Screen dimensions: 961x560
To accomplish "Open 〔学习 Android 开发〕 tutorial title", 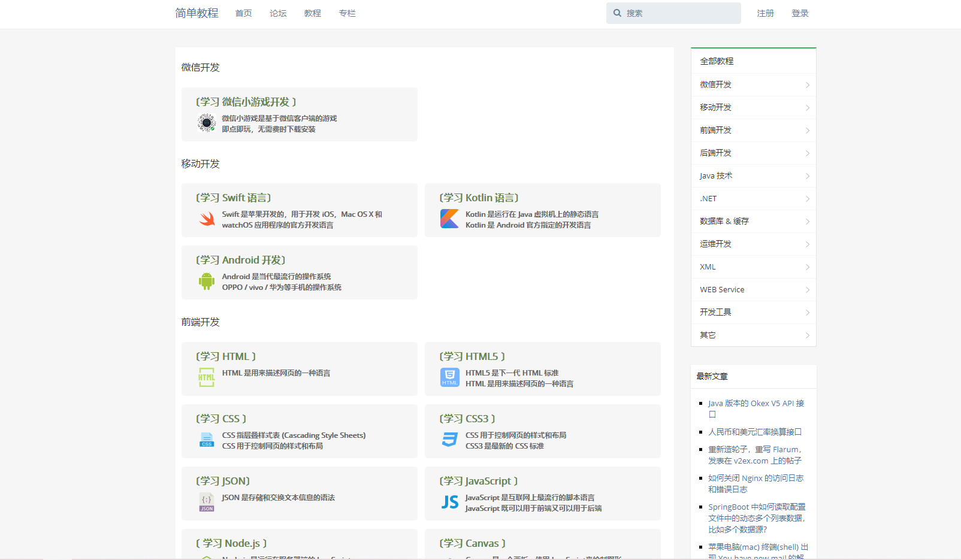I will click(241, 260).
